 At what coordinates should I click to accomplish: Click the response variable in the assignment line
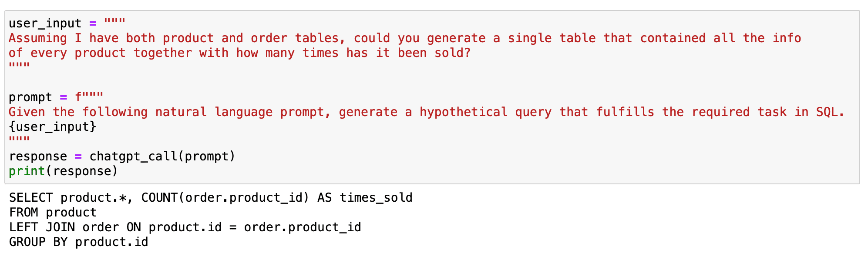(38, 156)
